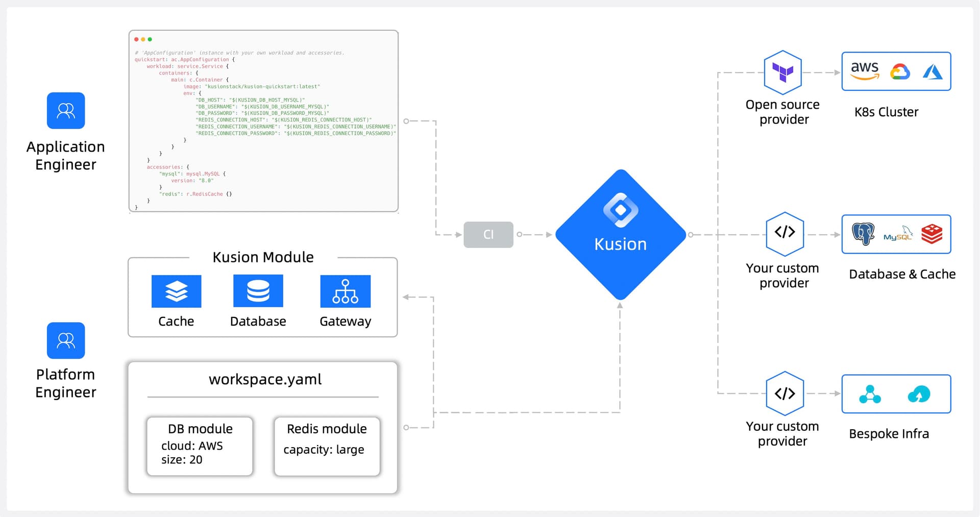
Task: Click the PostgreSQL elephant logo
Action: 863,234
